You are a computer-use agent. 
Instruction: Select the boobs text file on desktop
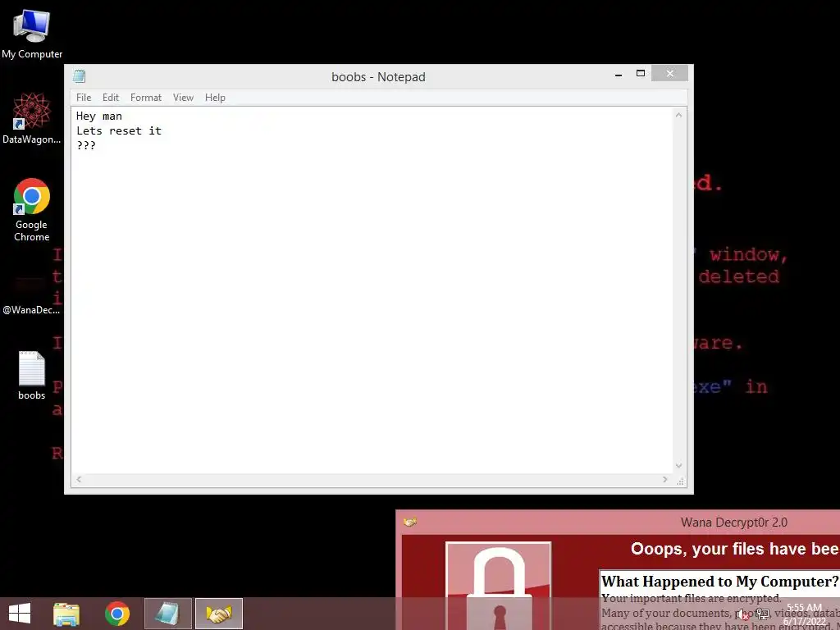tap(32, 375)
